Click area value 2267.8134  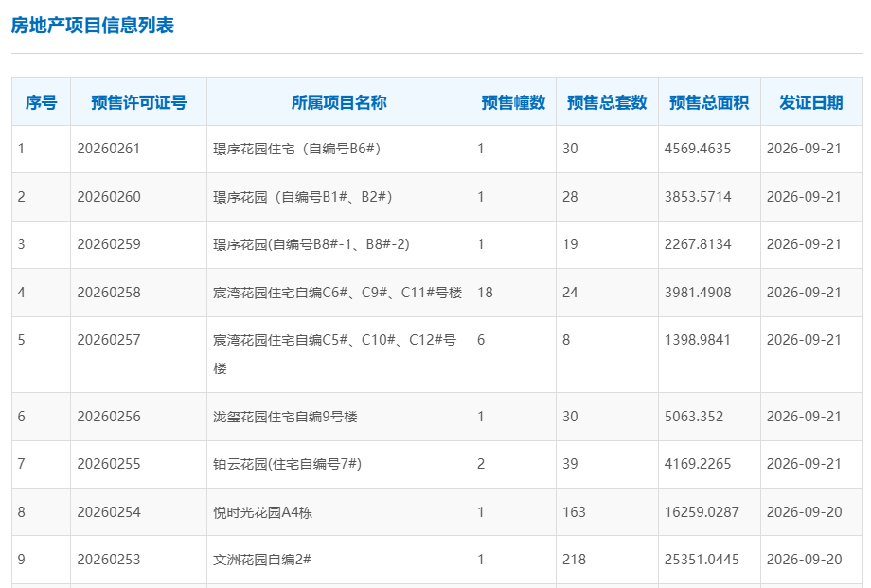(698, 244)
